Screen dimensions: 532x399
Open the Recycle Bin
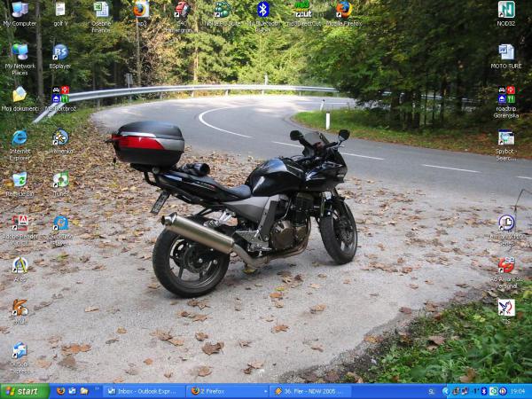(20, 180)
